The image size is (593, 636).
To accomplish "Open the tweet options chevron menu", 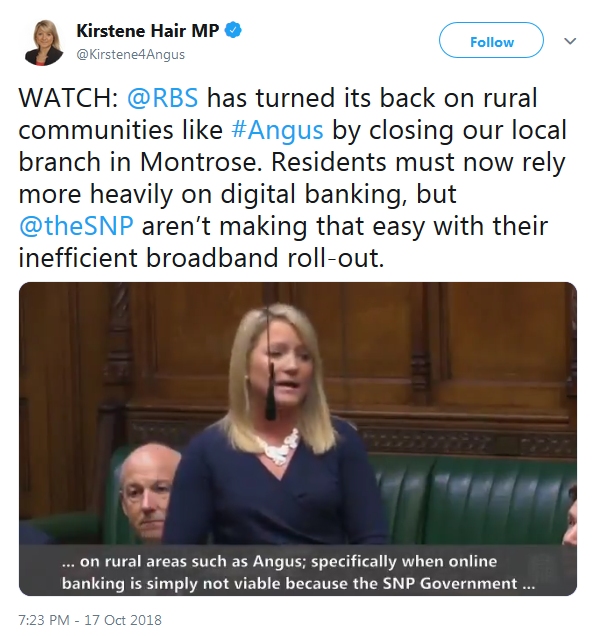I will click(570, 41).
